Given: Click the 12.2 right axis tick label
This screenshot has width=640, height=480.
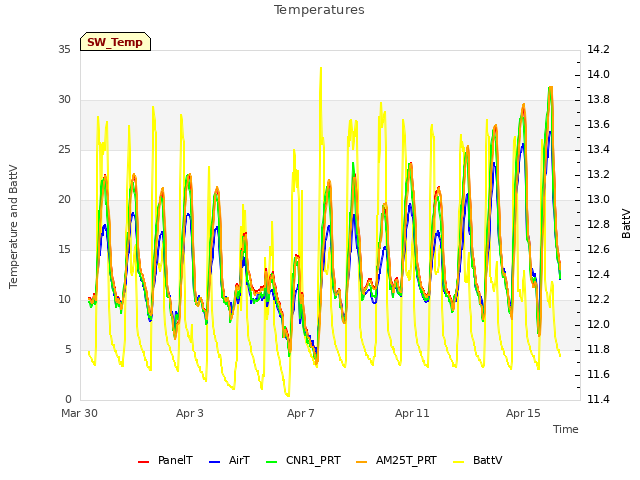Looking at the screenshot, I should (x=598, y=300).
